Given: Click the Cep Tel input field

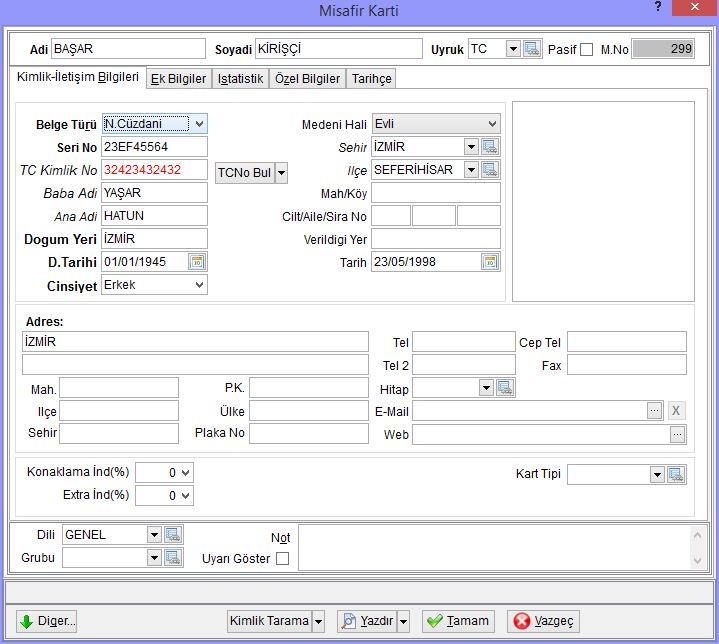Looking at the screenshot, I should tap(627, 342).
